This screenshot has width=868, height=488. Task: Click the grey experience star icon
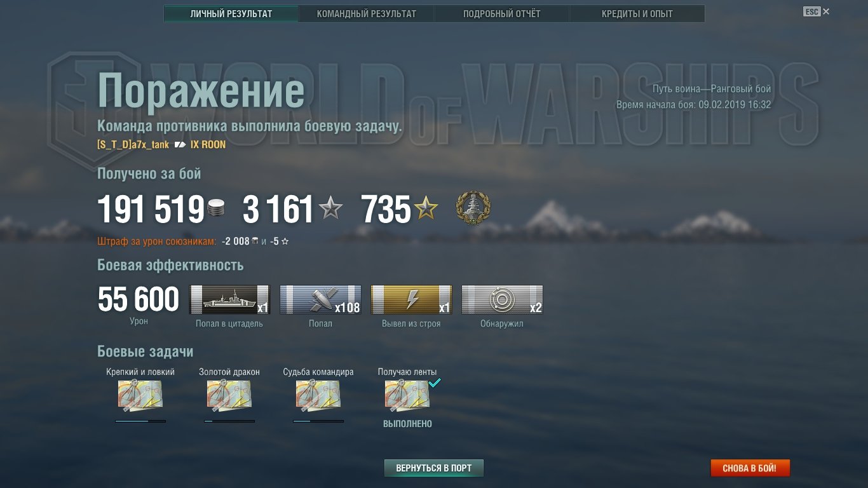pos(330,208)
